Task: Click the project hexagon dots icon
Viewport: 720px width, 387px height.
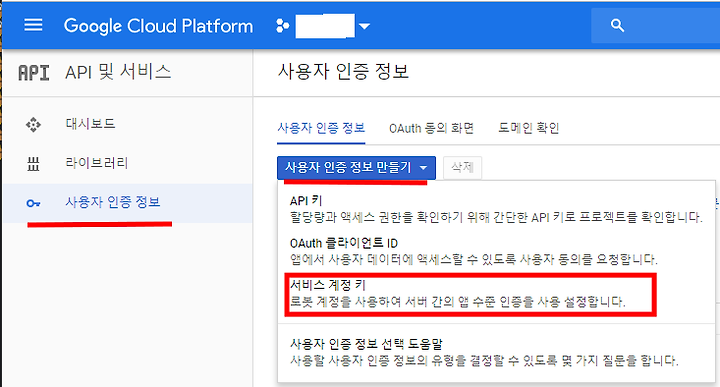Action: 282,26
